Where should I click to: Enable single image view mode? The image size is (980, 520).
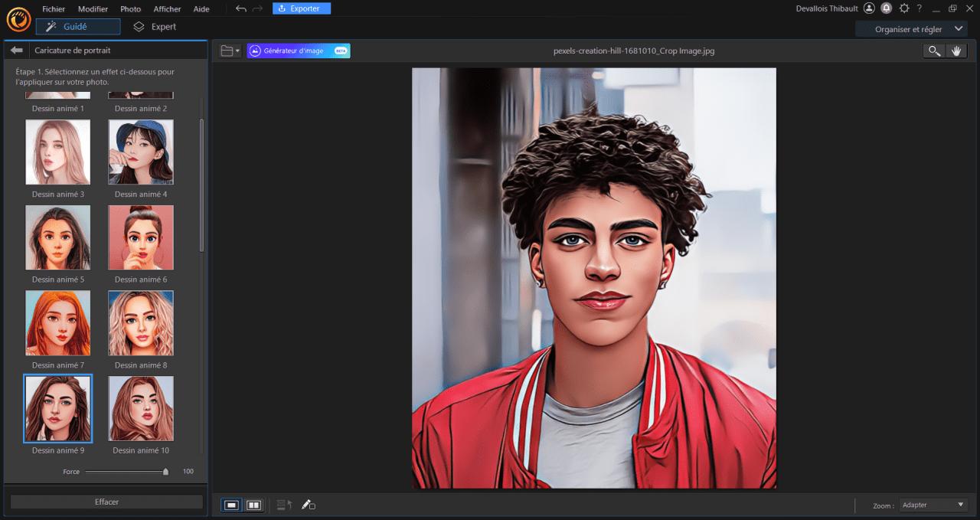tap(231, 505)
